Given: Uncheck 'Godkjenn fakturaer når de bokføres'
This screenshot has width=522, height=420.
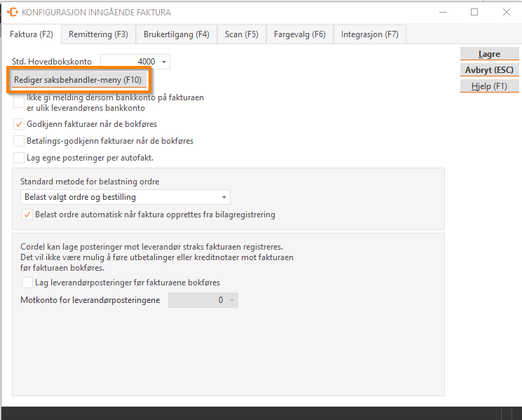Looking at the screenshot, I should point(19,124).
